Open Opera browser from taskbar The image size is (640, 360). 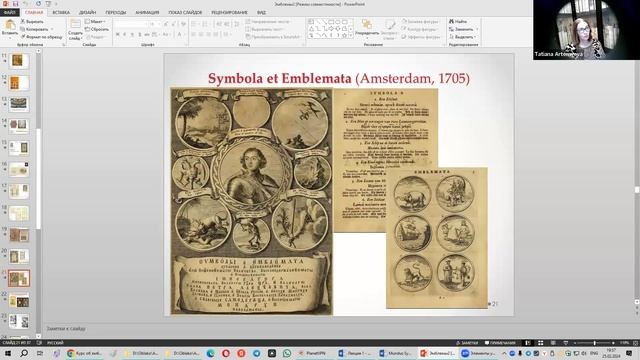click(226, 353)
